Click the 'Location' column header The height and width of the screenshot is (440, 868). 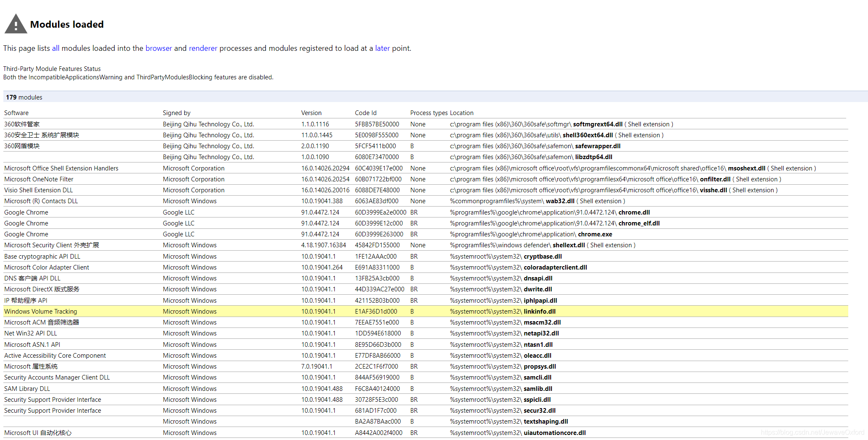point(462,113)
